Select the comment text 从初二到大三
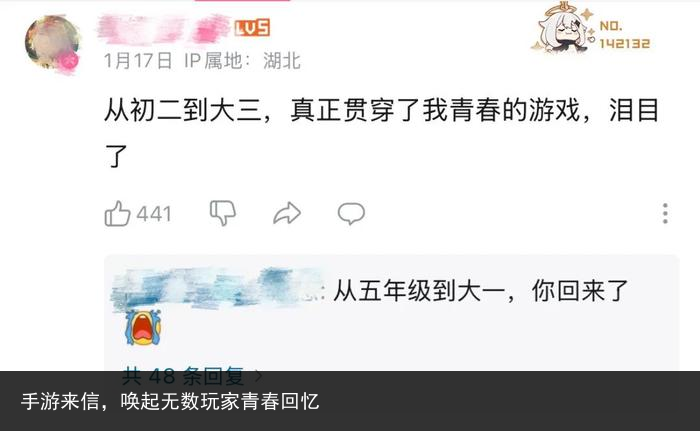 tap(183, 110)
